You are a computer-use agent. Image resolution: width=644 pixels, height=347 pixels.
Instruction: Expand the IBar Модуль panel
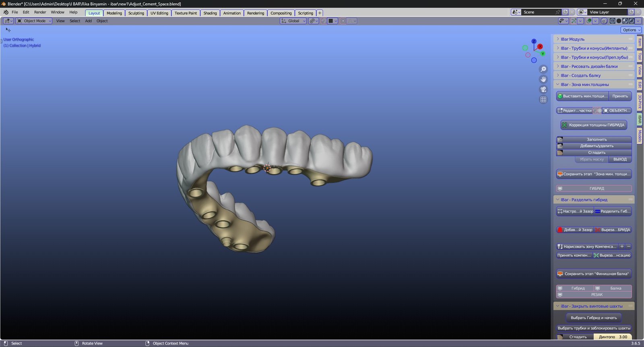click(x=594, y=39)
